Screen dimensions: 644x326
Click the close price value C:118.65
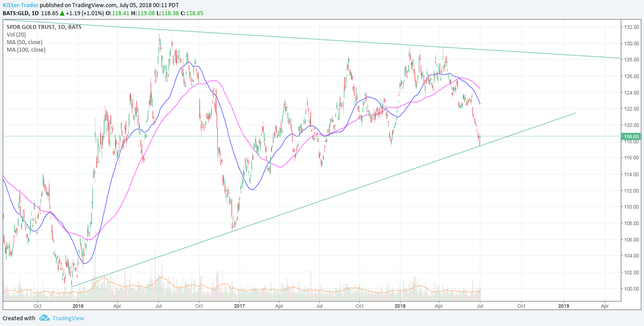click(192, 13)
